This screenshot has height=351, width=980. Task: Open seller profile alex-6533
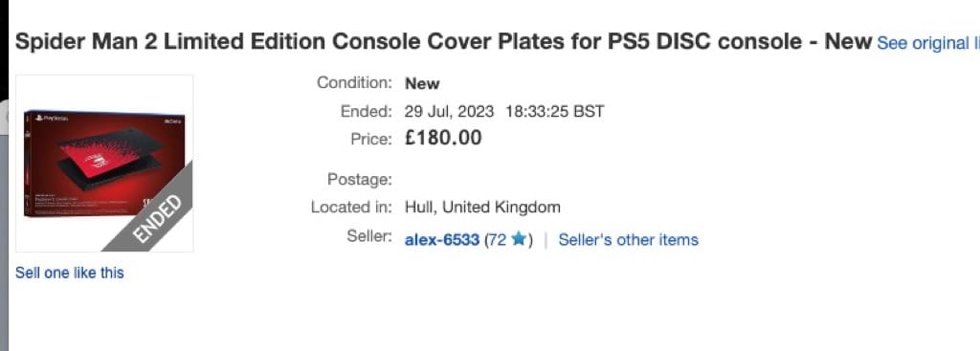coord(442,240)
